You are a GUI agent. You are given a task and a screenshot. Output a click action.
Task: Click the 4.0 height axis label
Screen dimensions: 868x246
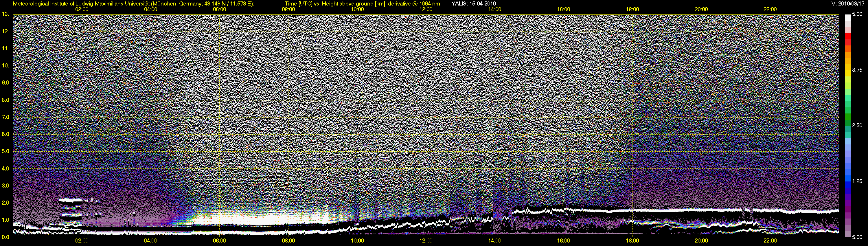tap(5, 168)
